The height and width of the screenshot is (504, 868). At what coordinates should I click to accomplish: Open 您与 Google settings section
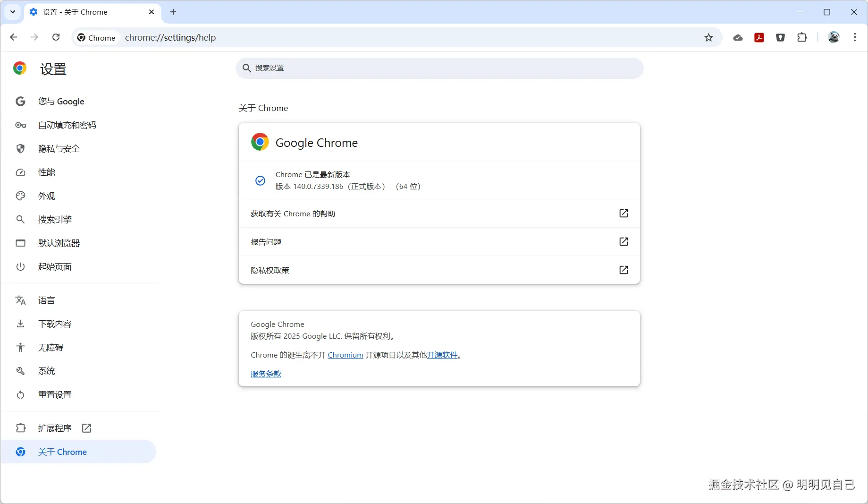pos(78,102)
